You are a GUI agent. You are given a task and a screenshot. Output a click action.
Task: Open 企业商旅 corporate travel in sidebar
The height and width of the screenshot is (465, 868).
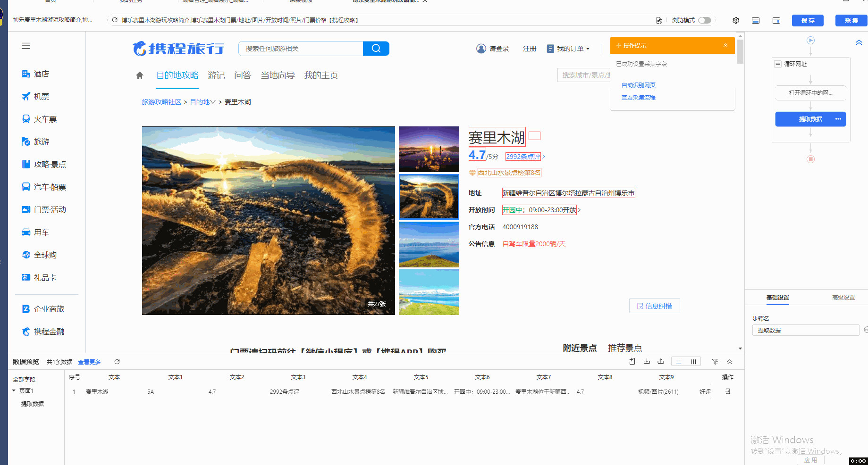[x=43, y=309]
